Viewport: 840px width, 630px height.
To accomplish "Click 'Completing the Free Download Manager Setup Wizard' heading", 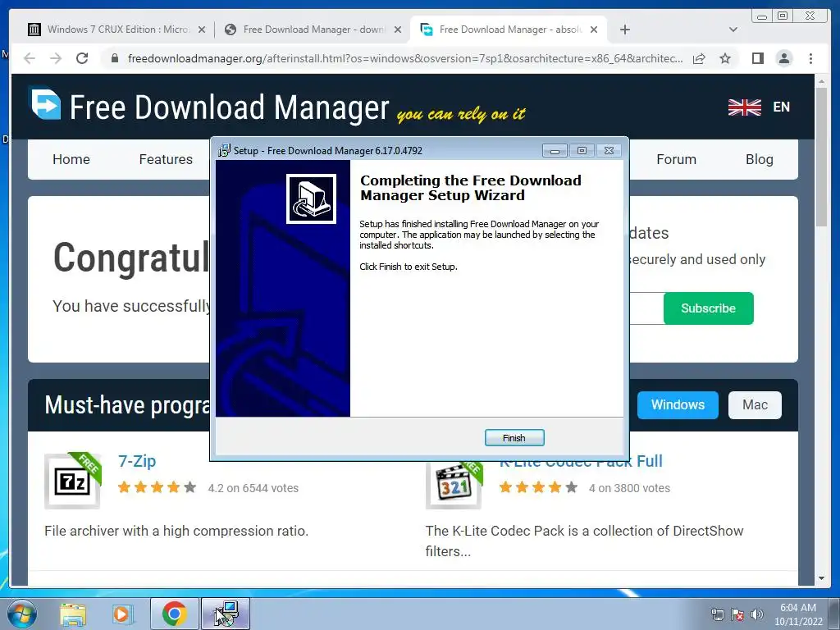I will point(471,188).
